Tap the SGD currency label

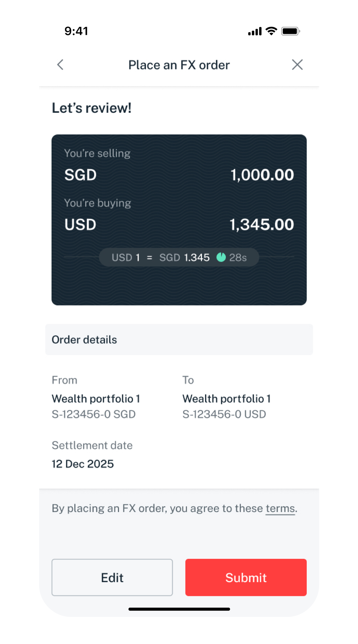81,175
